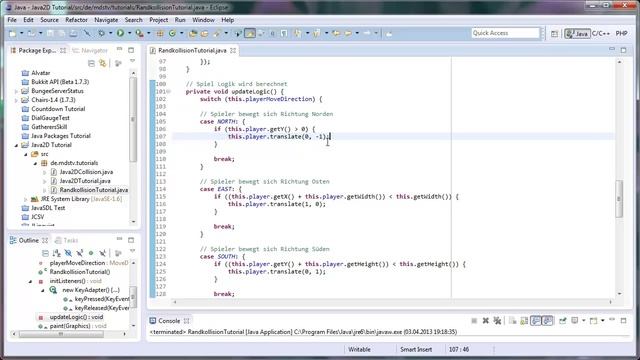The width and height of the screenshot is (640, 360).
Task: Click the New file toolbar icon
Action: click(12, 33)
